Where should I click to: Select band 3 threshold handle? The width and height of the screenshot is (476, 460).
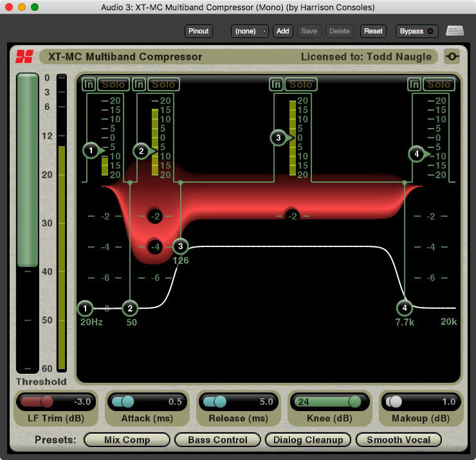coord(279,138)
